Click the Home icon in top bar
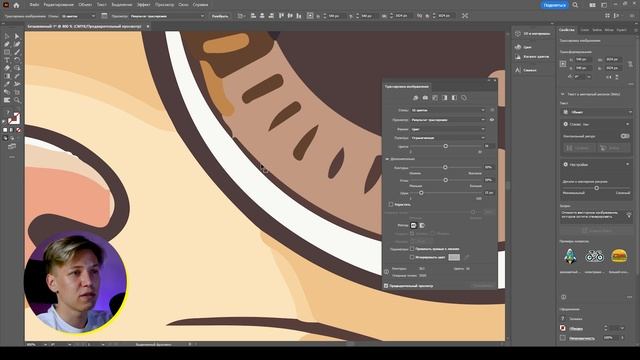 coord(16,5)
